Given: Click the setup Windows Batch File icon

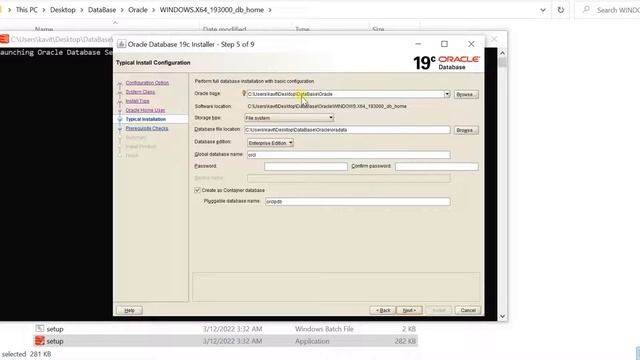Looking at the screenshot, I should [x=40, y=328].
